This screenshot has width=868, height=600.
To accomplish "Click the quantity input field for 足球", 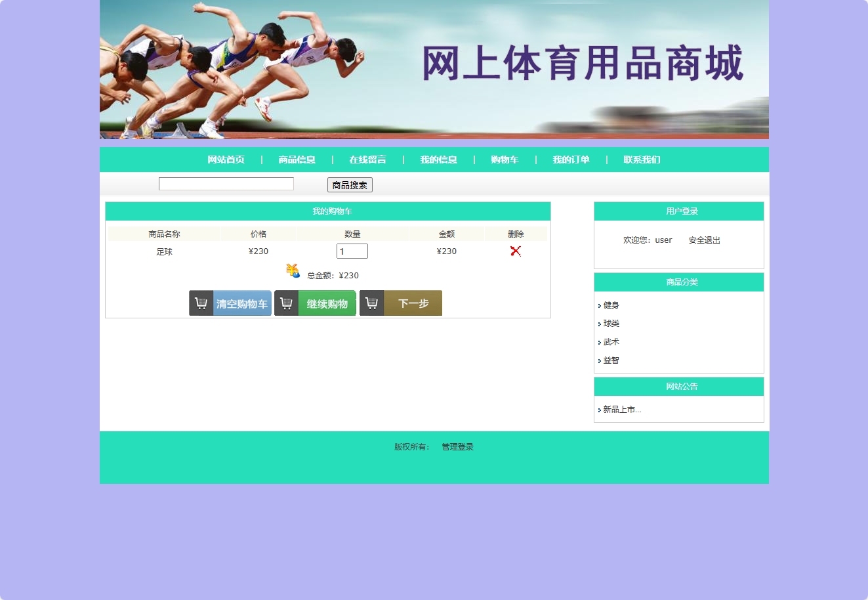I will pyautogui.click(x=352, y=251).
